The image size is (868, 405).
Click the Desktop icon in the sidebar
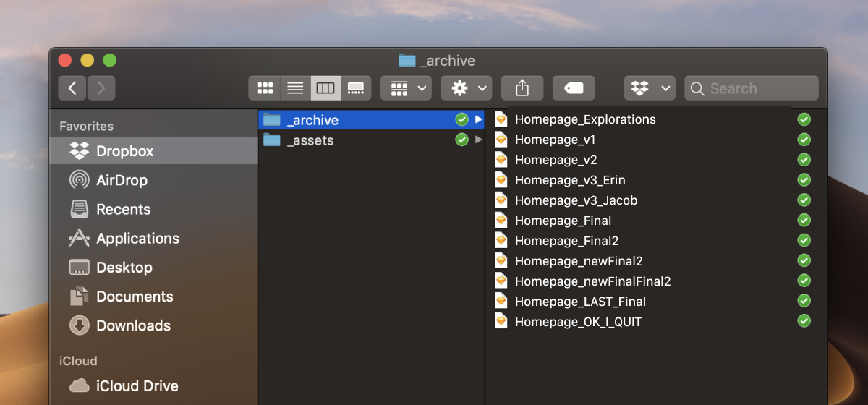(x=79, y=267)
